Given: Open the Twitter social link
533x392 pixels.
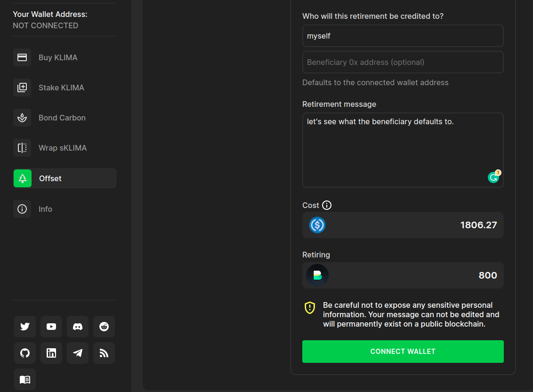Looking at the screenshot, I should pyautogui.click(x=25, y=327).
